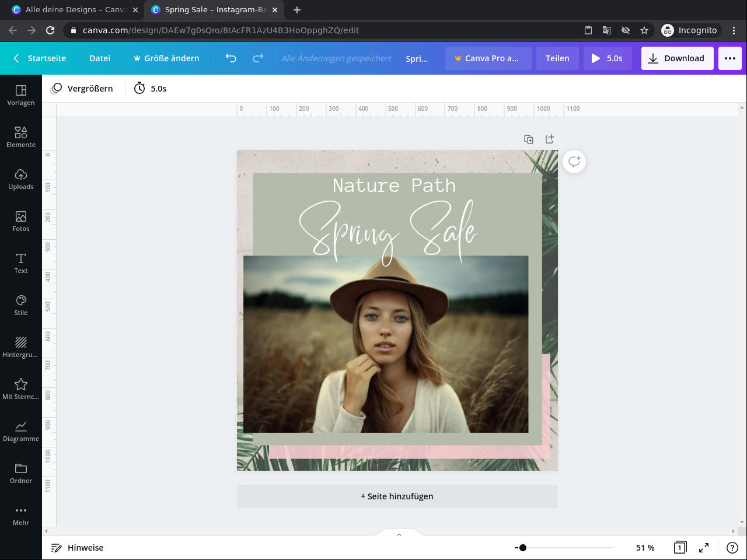This screenshot has height=560, width=747.
Task: Open the Datei menu
Action: coord(100,58)
